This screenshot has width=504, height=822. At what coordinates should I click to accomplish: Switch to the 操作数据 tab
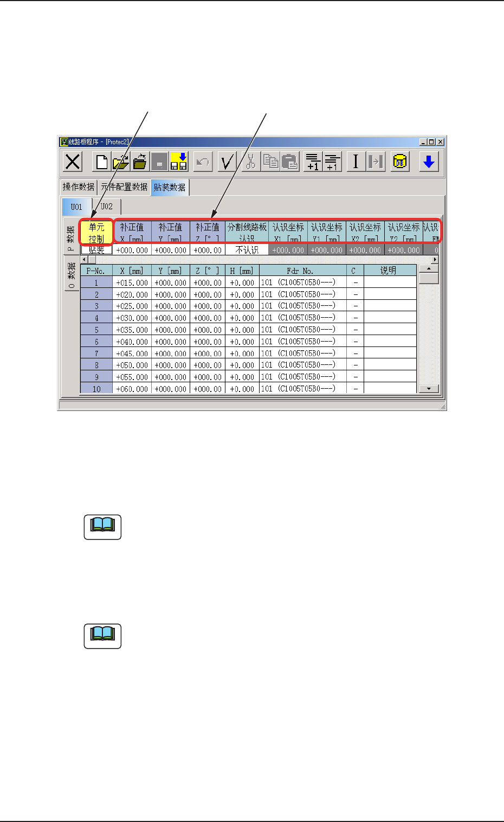coord(79,187)
